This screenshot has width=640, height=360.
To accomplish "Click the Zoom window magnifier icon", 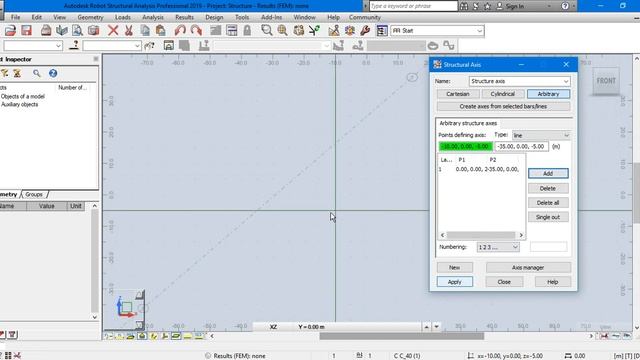I will pos(267,31).
